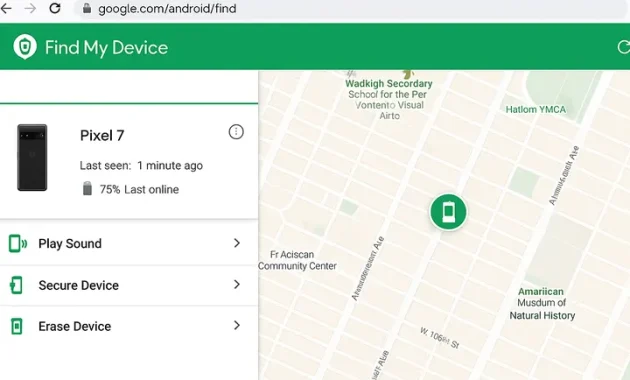This screenshot has height=380, width=630.
Task: Click the green device location marker on map
Action: pos(448,212)
